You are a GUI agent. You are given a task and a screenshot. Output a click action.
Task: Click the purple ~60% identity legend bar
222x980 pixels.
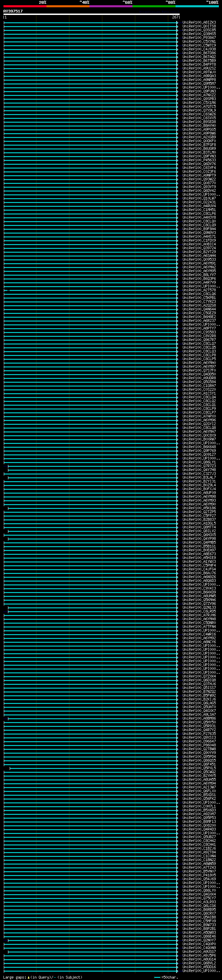(x=111, y=6)
